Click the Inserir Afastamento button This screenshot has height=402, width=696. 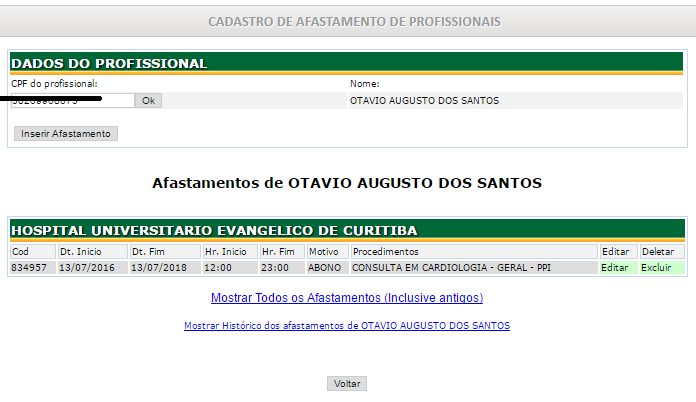click(x=66, y=134)
